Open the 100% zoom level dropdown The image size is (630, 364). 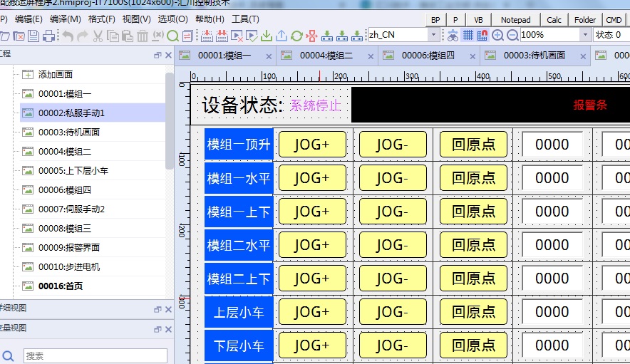[585, 35]
